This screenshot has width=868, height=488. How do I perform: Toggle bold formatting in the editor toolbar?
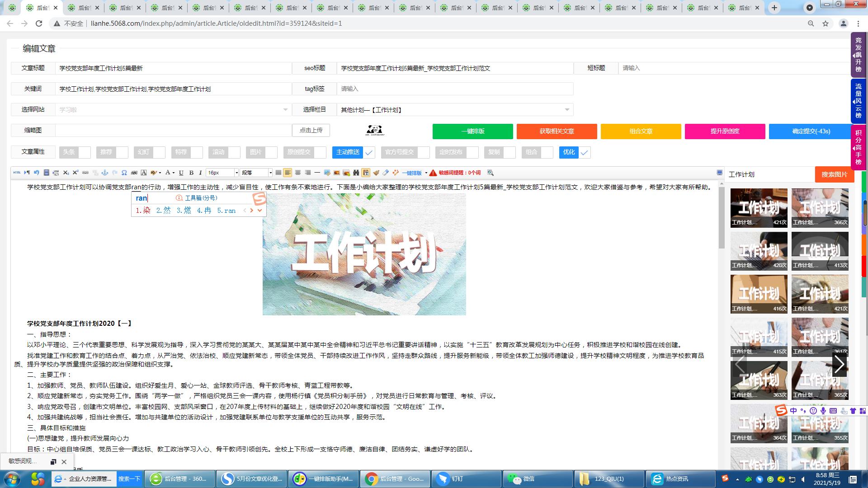click(191, 173)
